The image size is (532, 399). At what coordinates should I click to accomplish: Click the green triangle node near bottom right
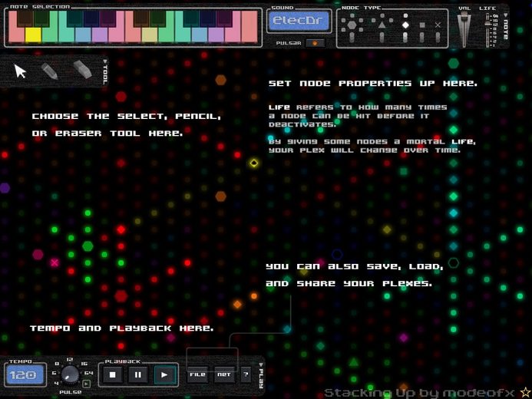pos(354,362)
